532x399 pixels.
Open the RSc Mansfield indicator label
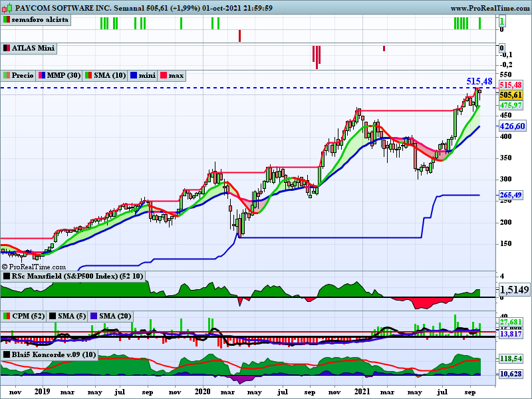[73, 276]
